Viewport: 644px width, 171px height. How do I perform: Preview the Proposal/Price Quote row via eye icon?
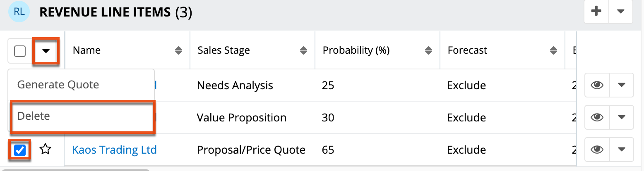coord(597,150)
